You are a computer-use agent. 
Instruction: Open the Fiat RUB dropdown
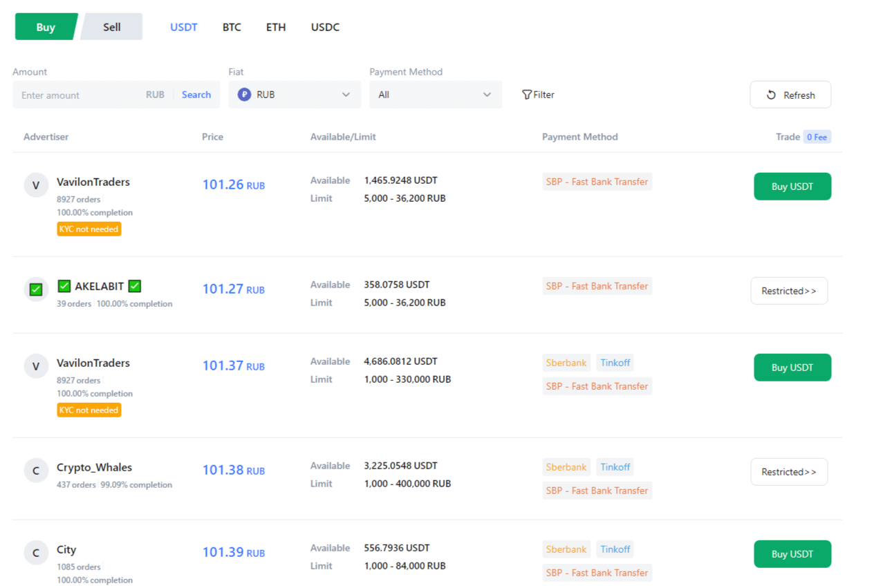(x=295, y=95)
